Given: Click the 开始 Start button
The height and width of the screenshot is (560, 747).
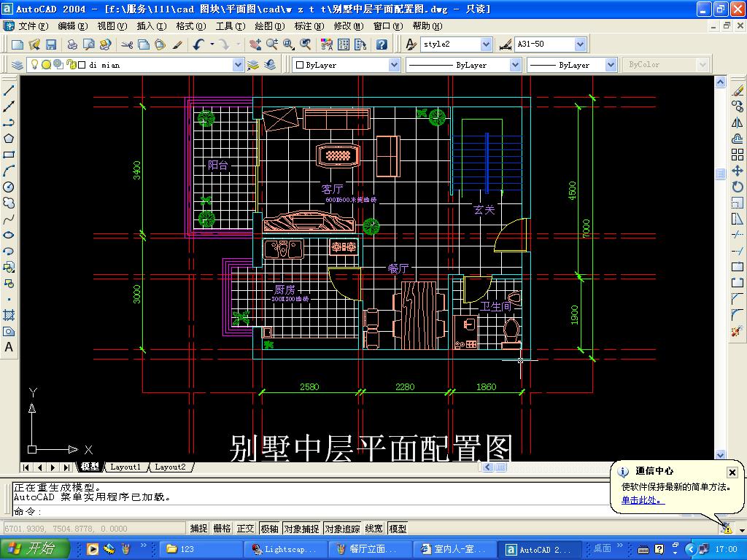Looking at the screenshot, I should [x=35, y=549].
